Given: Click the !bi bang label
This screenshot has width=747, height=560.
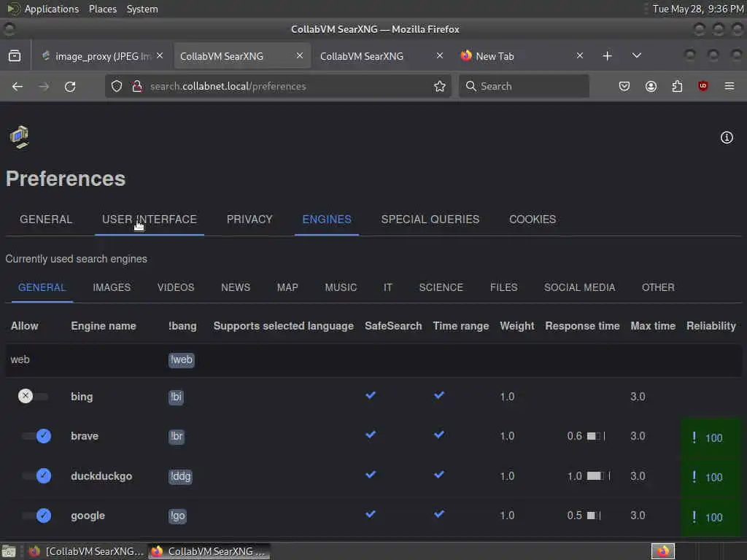Looking at the screenshot, I should click(x=176, y=397).
